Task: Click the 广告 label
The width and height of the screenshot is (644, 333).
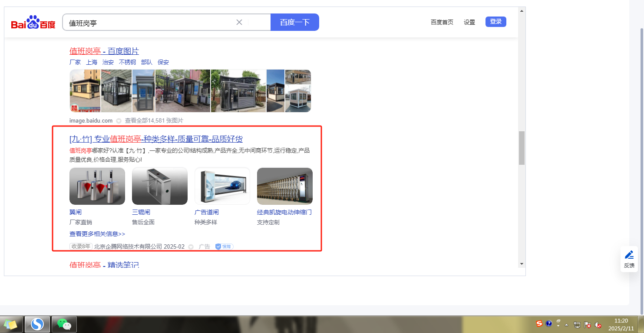Action: pos(205,246)
